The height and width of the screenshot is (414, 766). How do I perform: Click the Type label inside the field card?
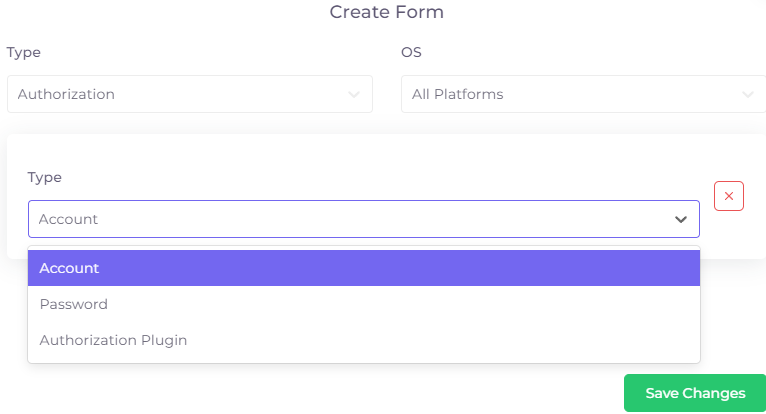pyautogui.click(x=44, y=177)
